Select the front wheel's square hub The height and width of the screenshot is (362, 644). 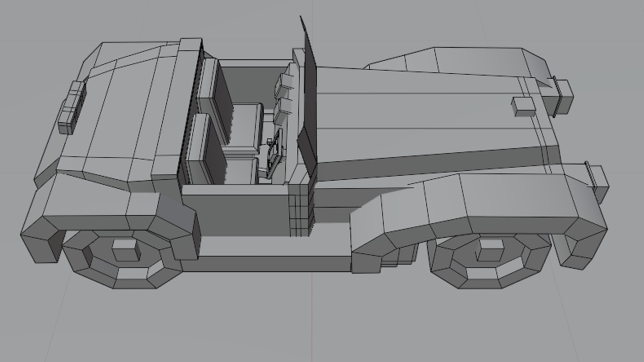(x=490, y=250)
